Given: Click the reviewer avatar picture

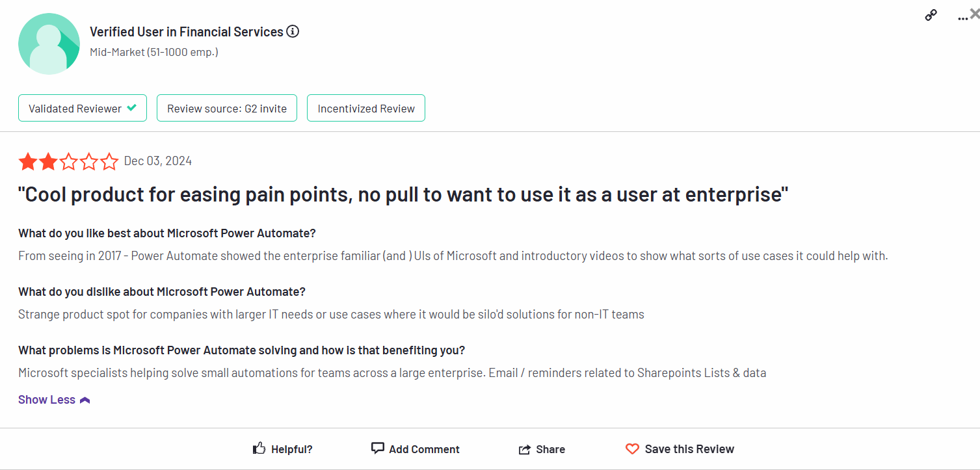Looking at the screenshot, I should (49, 43).
